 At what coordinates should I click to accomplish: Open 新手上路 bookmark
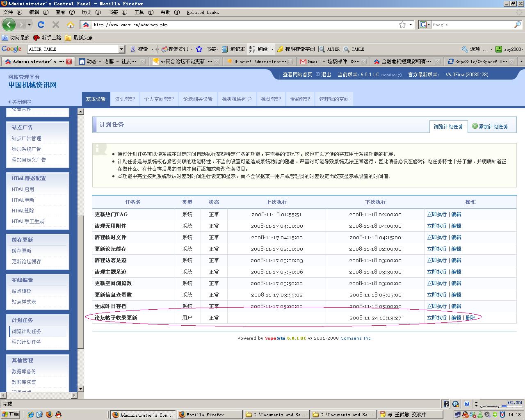tap(47, 38)
